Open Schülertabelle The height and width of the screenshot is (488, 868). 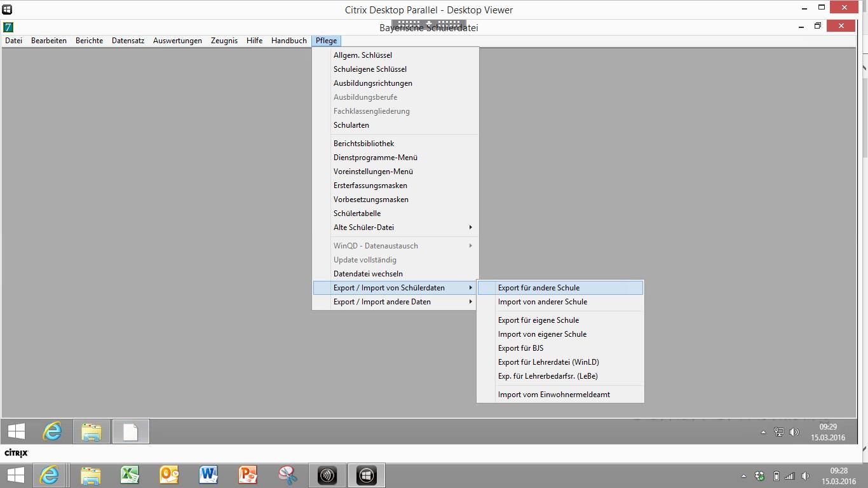coord(395,213)
